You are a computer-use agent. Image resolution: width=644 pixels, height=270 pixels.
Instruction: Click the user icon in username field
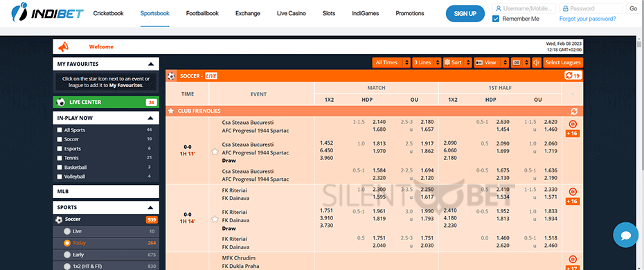498,8
